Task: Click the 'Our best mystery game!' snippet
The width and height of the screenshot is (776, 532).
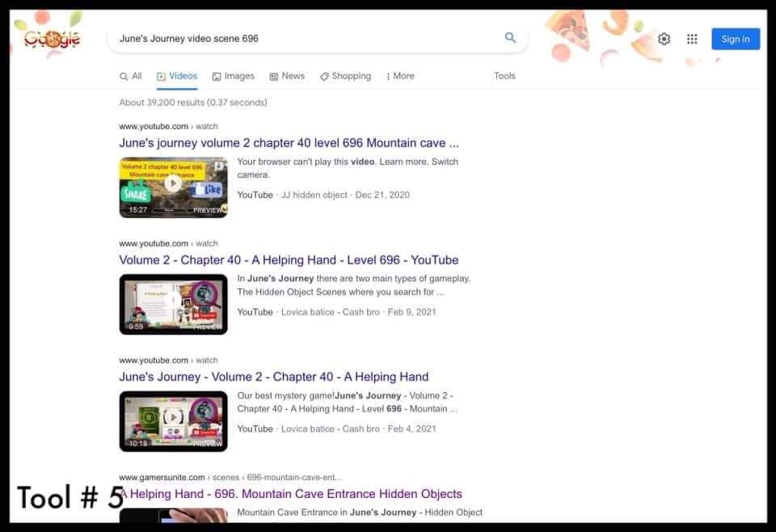Action: [x=347, y=403]
